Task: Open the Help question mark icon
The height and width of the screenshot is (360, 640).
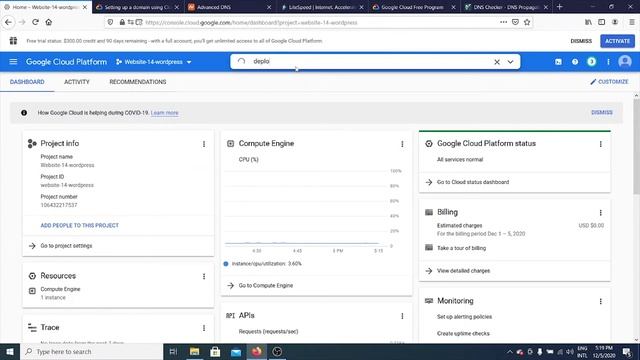Action: (x=575, y=62)
